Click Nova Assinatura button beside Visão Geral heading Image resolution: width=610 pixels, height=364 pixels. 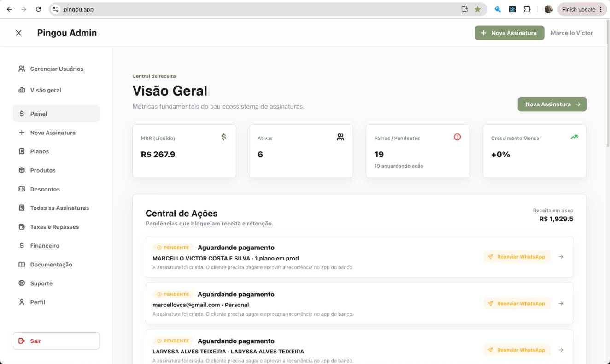pos(552,104)
